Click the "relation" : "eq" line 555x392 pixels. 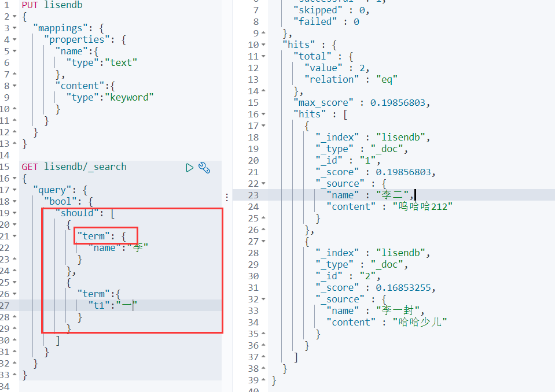[x=351, y=80]
